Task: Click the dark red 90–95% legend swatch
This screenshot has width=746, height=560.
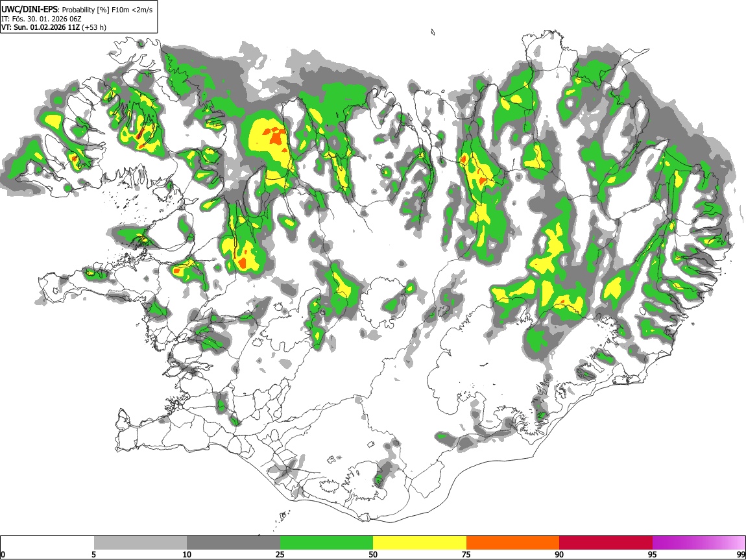Action: (x=606, y=542)
